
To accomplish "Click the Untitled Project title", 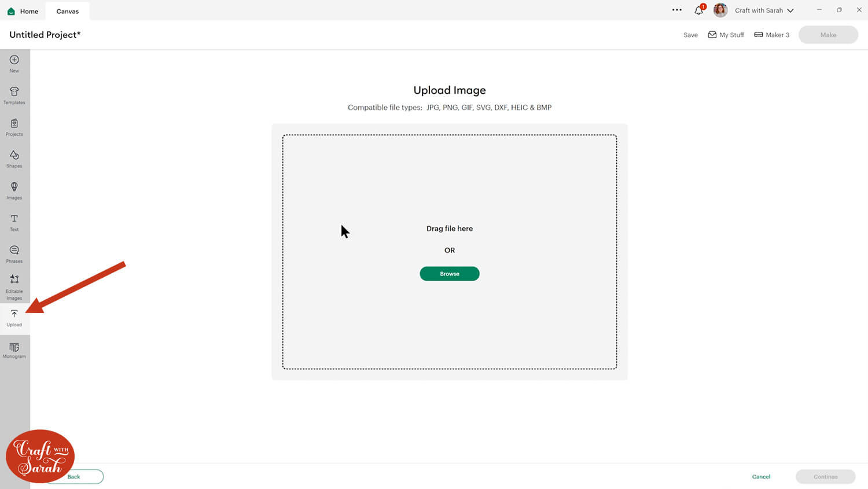I will tap(45, 35).
